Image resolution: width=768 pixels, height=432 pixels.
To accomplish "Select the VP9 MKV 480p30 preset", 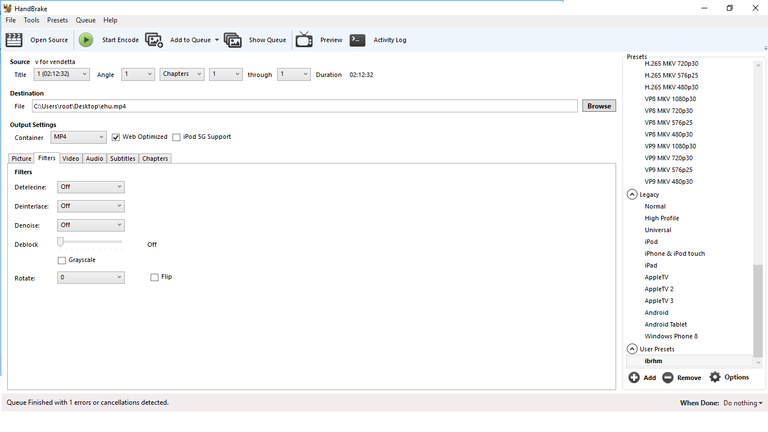I will pos(669,181).
